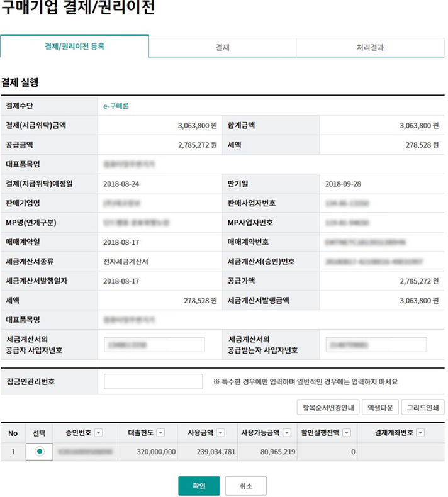Confirm the payment with 확인 button
Screen dimensions: 448x497
pos(199,486)
